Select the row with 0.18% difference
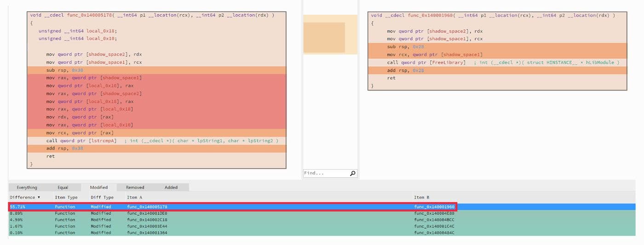Image resolution: width=644 pixels, height=245 pixels. pyautogui.click(x=322, y=233)
